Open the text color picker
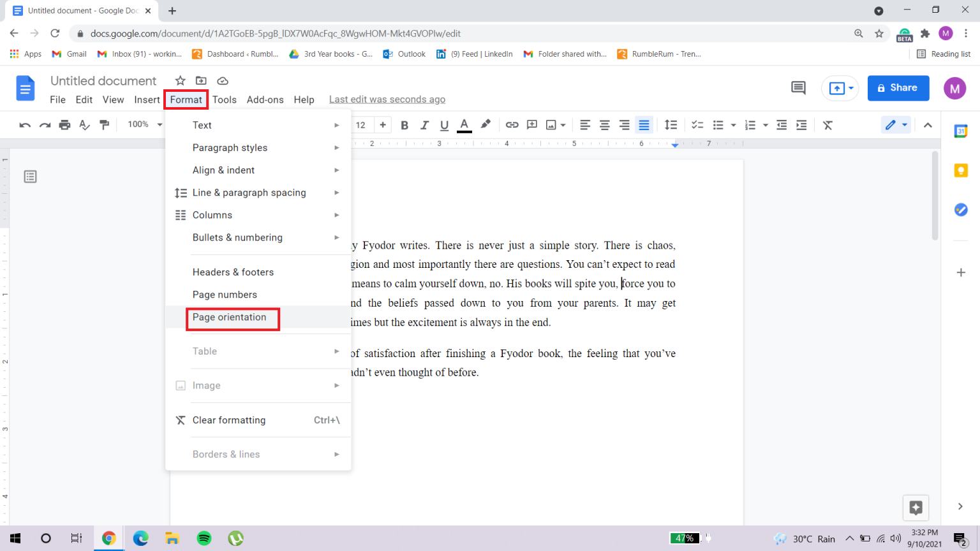This screenshot has height=551, width=980. (x=464, y=125)
